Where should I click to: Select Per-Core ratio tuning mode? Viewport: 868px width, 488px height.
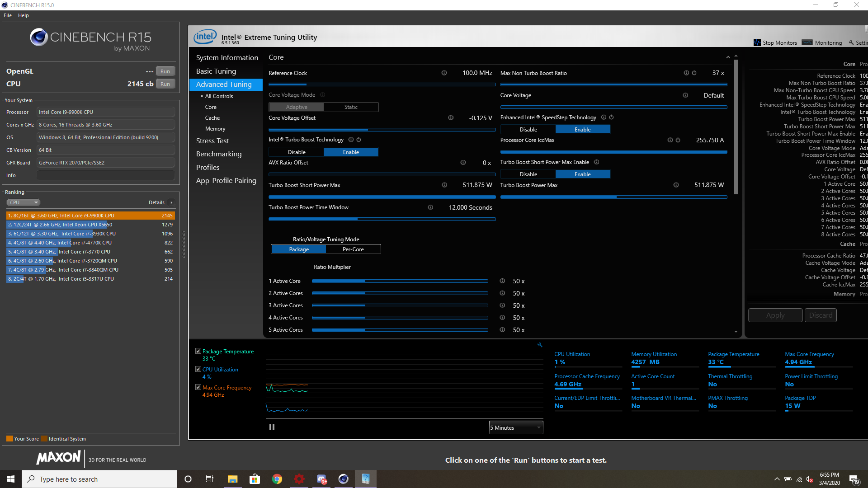[353, 249]
